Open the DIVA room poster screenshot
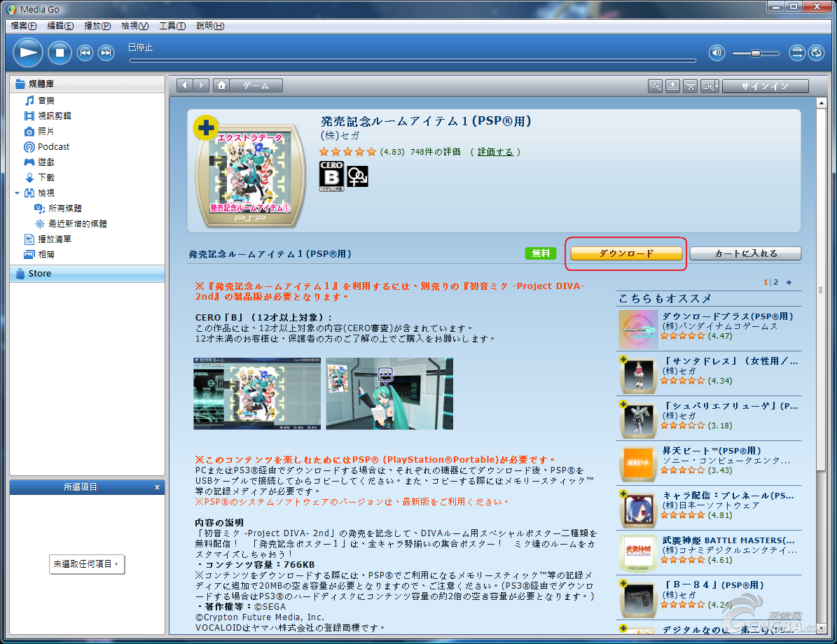837x644 pixels. (x=257, y=394)
